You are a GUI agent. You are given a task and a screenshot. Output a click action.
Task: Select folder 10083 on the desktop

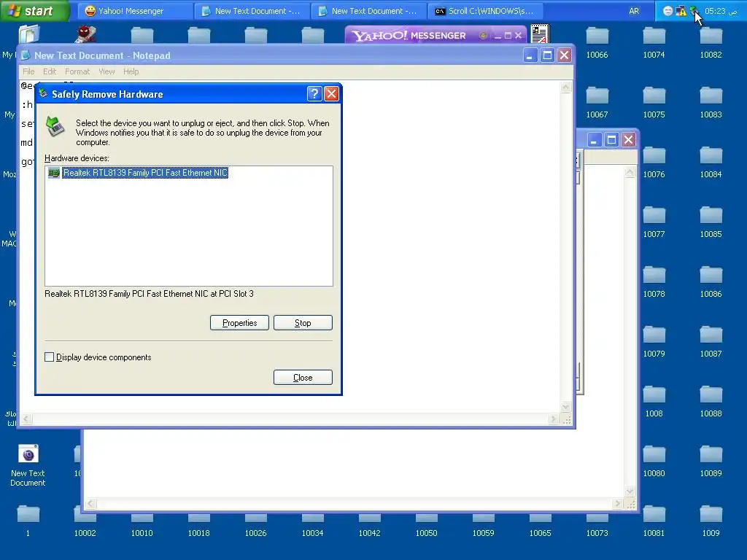click(711, 102)
